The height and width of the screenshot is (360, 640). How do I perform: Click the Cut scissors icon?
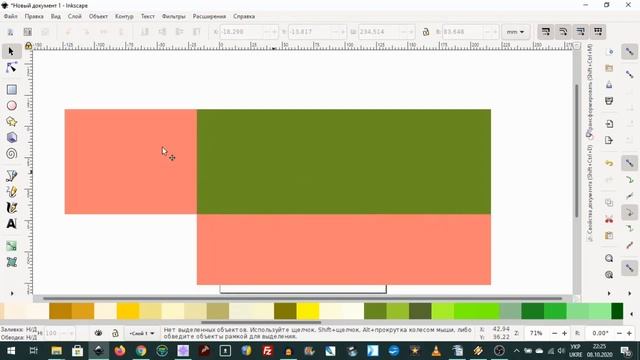click(609, 219)
